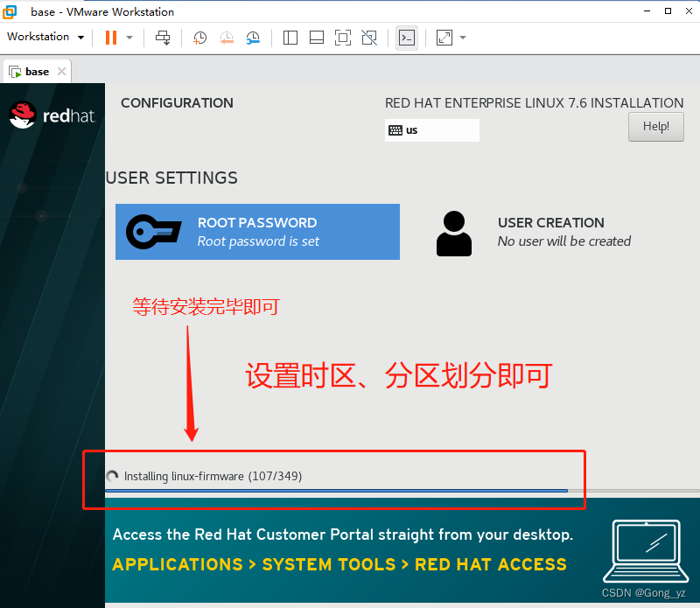Toggle the library sidebar view
Viewport: 700px width, 608px height.
pyautogui.click(x=290, y=38)
